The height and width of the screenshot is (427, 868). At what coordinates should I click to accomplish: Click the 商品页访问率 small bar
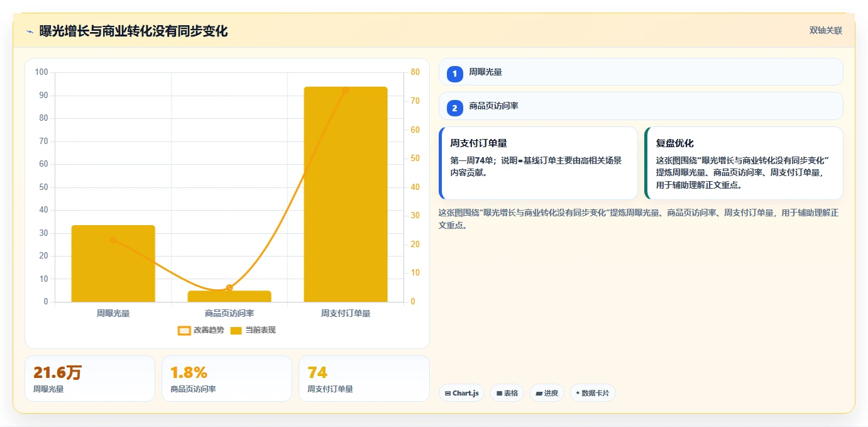(229, 296)
